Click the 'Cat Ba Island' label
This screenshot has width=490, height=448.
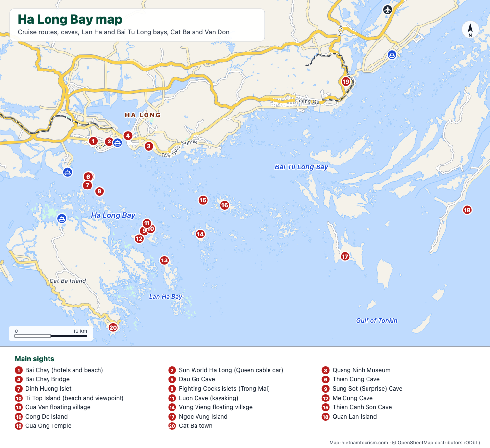68,281
